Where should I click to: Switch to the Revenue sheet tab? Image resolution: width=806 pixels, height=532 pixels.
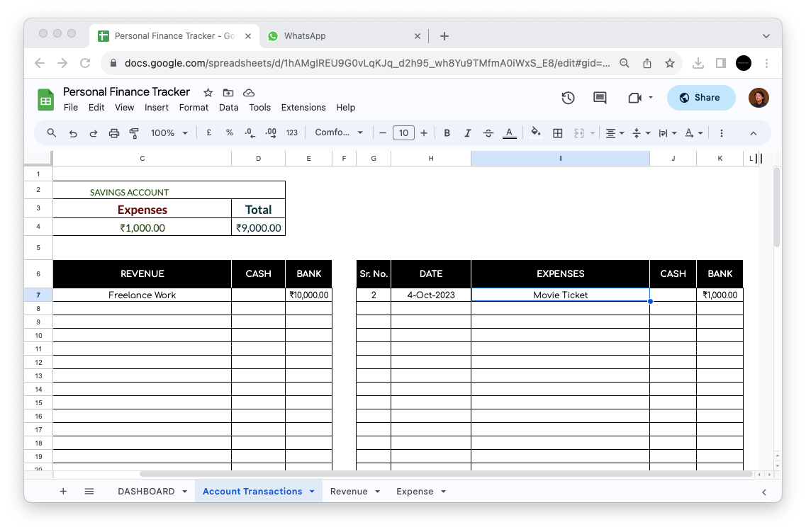pyautogui.click(x=349, y=492)
